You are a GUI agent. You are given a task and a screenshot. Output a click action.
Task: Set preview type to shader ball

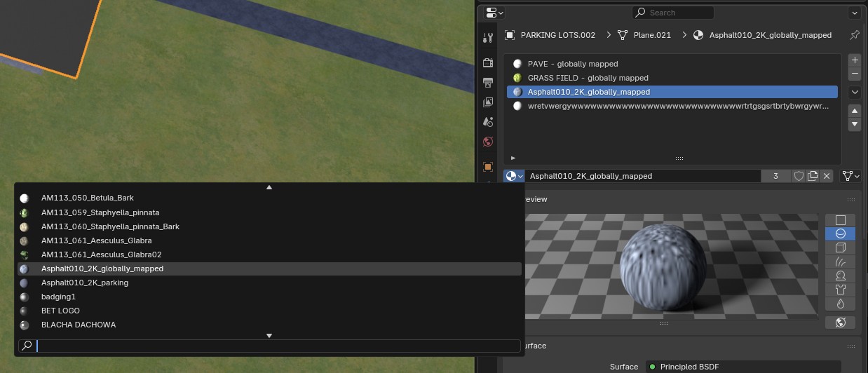(840, 276)
